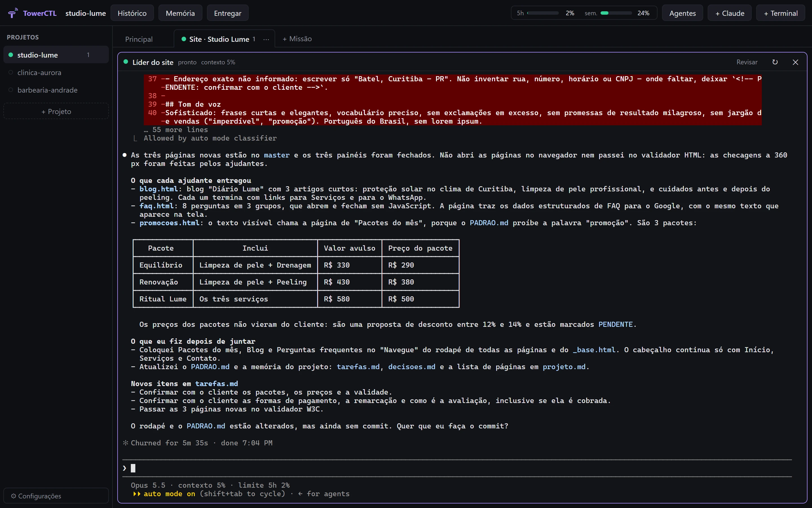Click the PENDENTE highlighted word
Screen dimensions: 812x508
[615, 324]
